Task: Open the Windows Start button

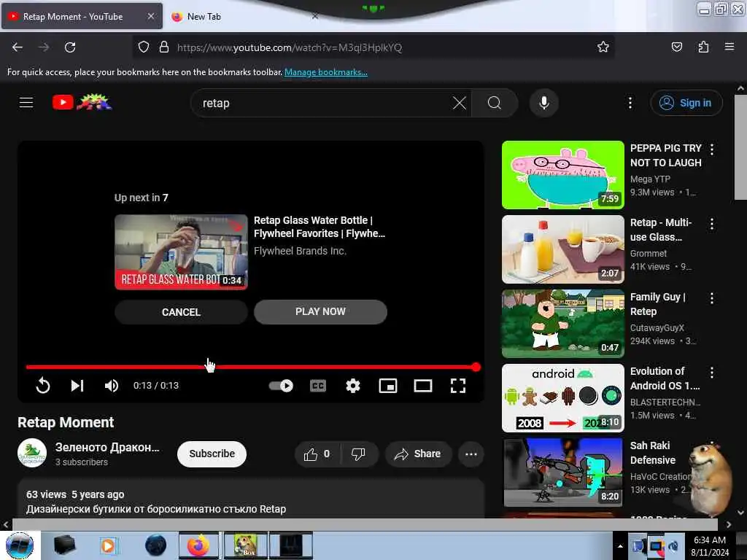Action: [x=20, y=545]
